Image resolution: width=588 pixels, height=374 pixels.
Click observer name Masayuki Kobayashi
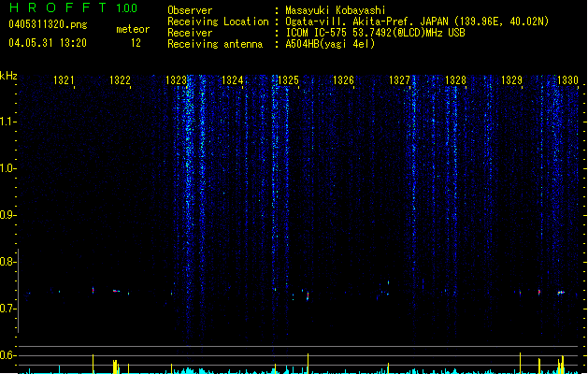click(x=336, y=10)
